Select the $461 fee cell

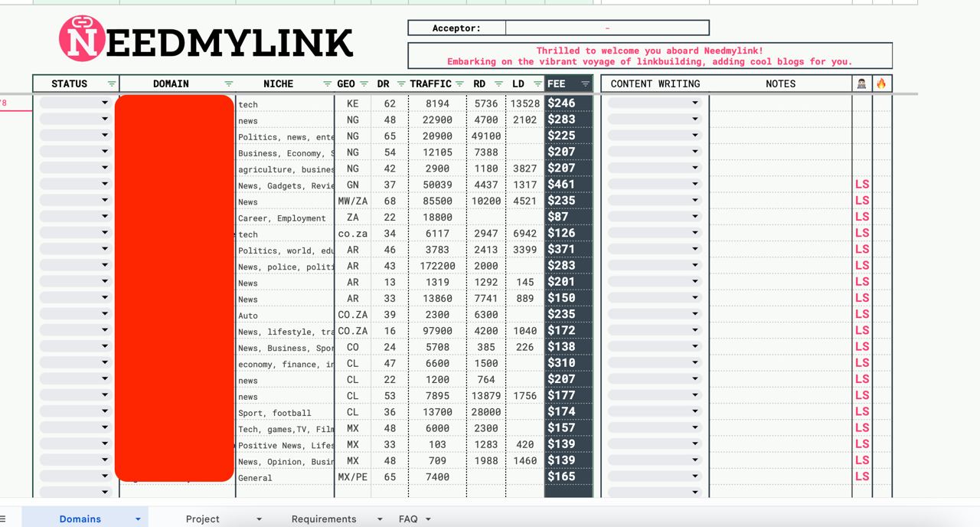pos(569,184)
